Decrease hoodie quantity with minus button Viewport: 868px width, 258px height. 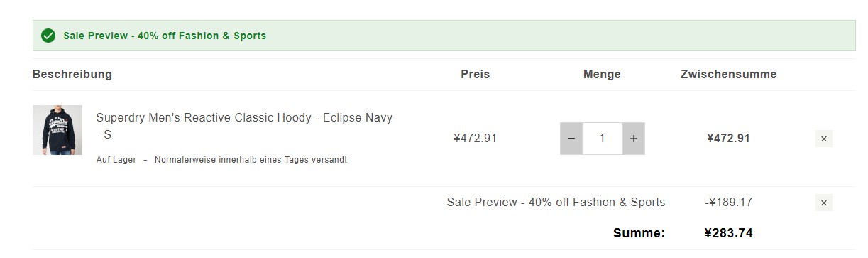(x=571, y=139)
